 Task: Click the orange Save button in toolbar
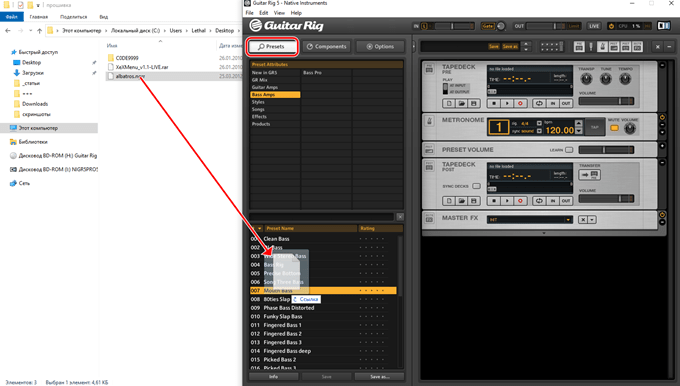pyautogui.click(x=494, y=46)
